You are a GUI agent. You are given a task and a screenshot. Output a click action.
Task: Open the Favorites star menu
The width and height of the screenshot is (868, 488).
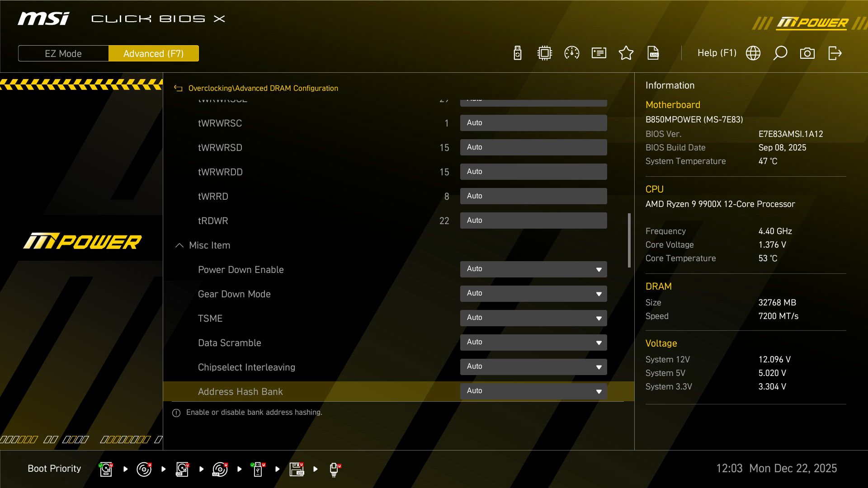(626, 53)
